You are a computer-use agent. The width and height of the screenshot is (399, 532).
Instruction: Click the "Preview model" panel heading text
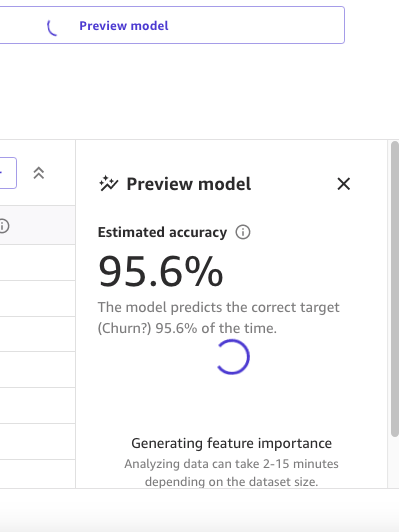click(189, 184)
